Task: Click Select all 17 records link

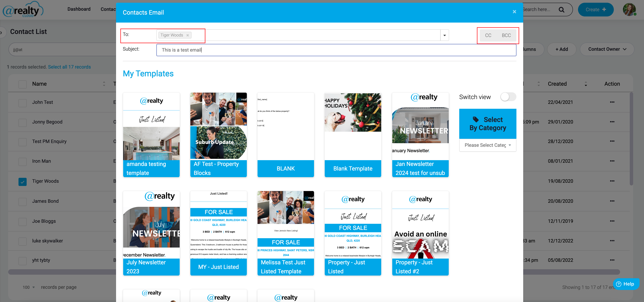Action: point(69,67)
